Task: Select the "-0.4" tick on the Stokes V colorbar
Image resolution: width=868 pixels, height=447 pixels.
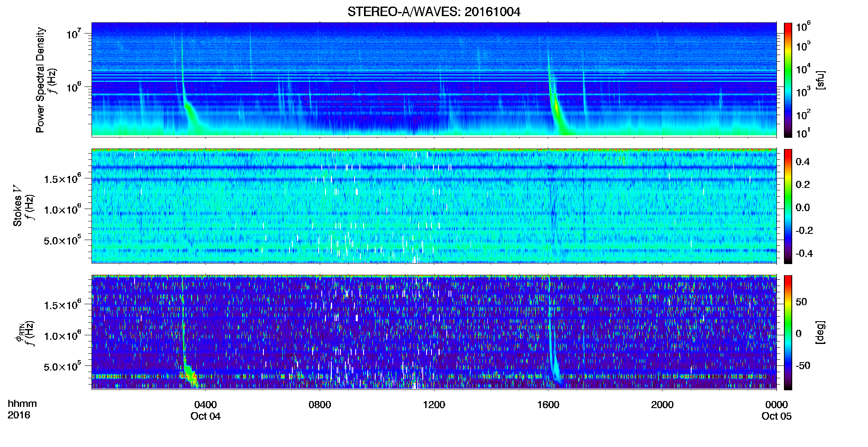Action: click(x=804, y=253)
